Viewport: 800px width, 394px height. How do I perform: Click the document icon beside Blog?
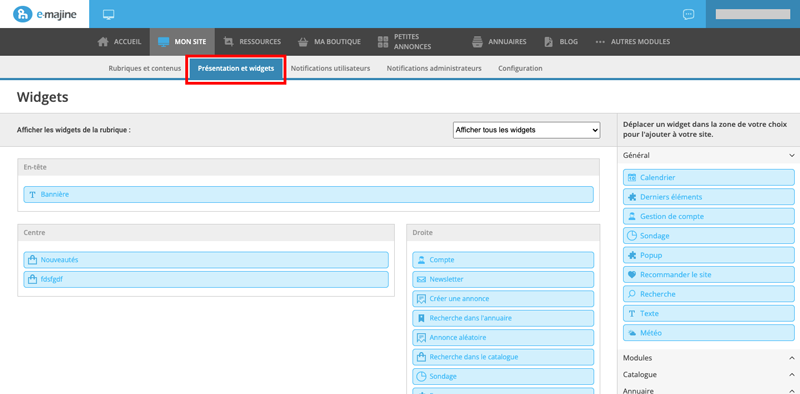(548, 42)
